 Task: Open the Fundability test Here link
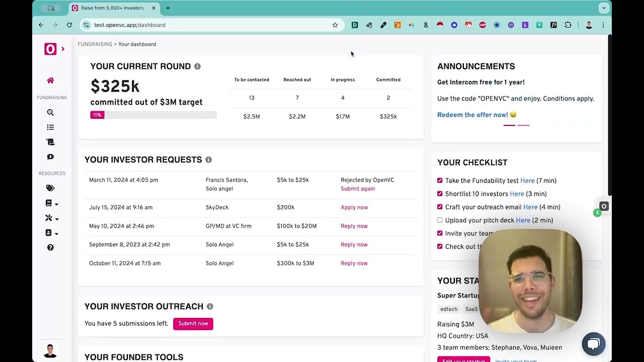[x=527, y=181]
